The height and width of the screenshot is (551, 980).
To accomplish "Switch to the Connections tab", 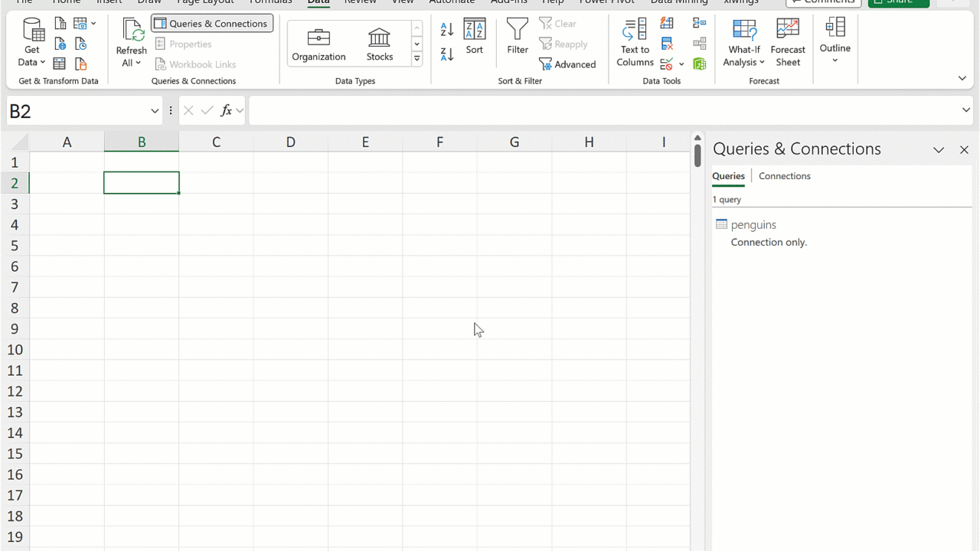I will point(784,176).
